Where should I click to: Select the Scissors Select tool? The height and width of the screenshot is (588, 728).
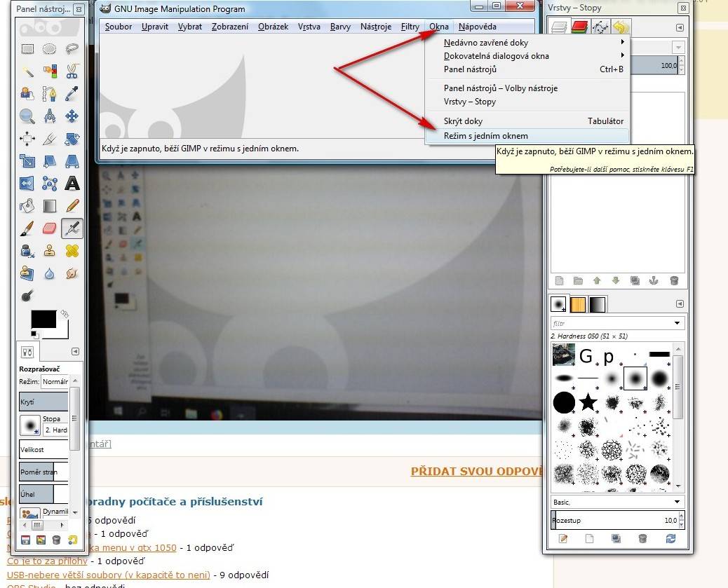tap(72, 71)
